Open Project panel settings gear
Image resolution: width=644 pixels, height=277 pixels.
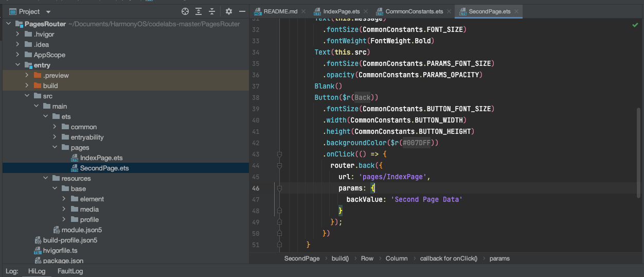229,11
